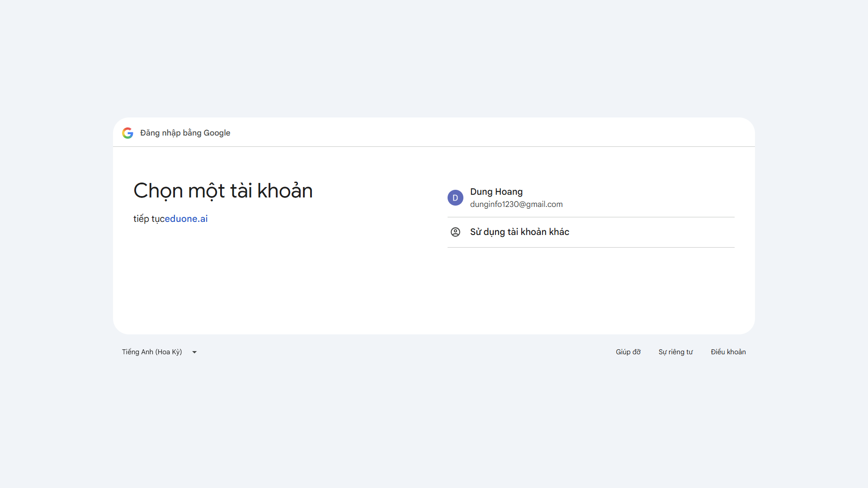Select the Dung Hoang account name
Viewport: 868px width, 488px height.
coord(496,192)
